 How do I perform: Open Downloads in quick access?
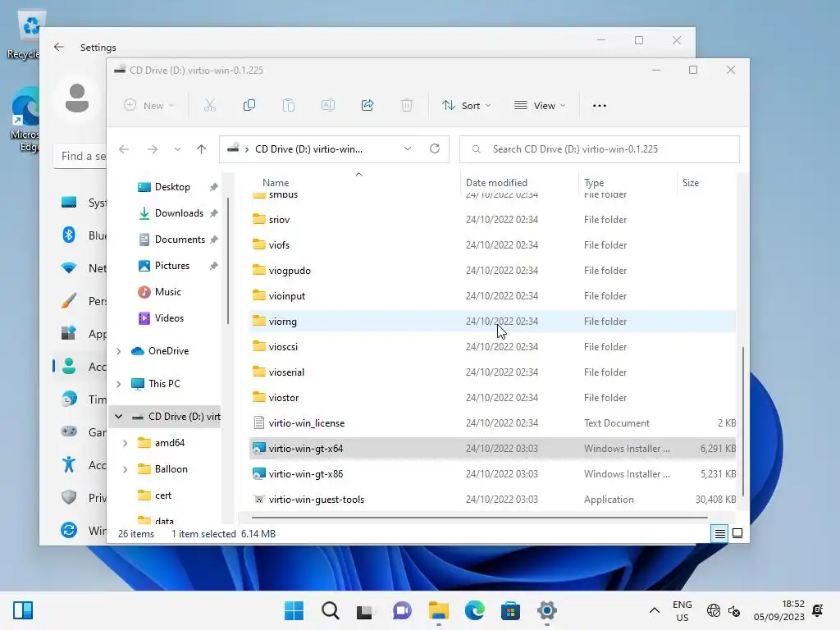coord(179,213)
